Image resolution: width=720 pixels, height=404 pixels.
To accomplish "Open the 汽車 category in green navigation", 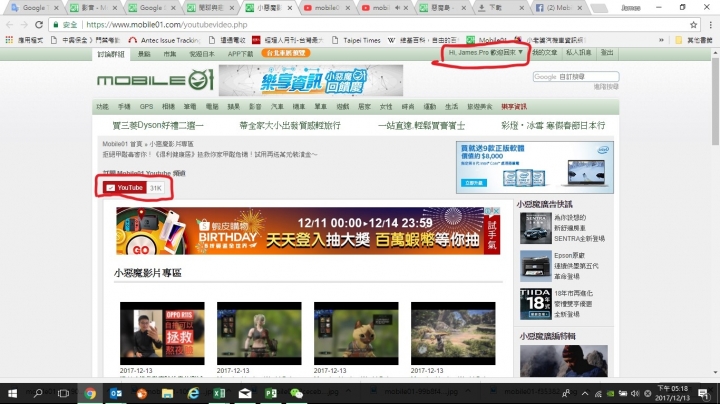I will pyautogui.click(x=277, y=107).
